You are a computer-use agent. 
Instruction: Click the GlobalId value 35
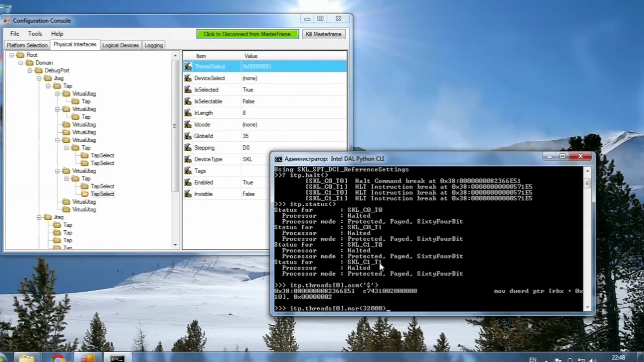245,136
